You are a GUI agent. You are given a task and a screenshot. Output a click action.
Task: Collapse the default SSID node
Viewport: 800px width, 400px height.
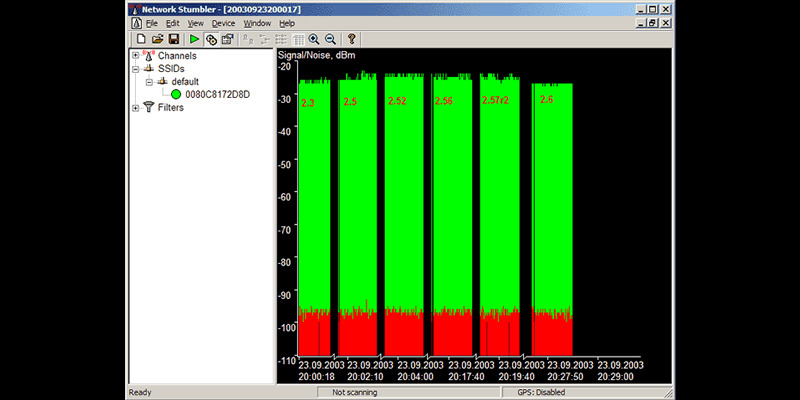coord(148,82)
